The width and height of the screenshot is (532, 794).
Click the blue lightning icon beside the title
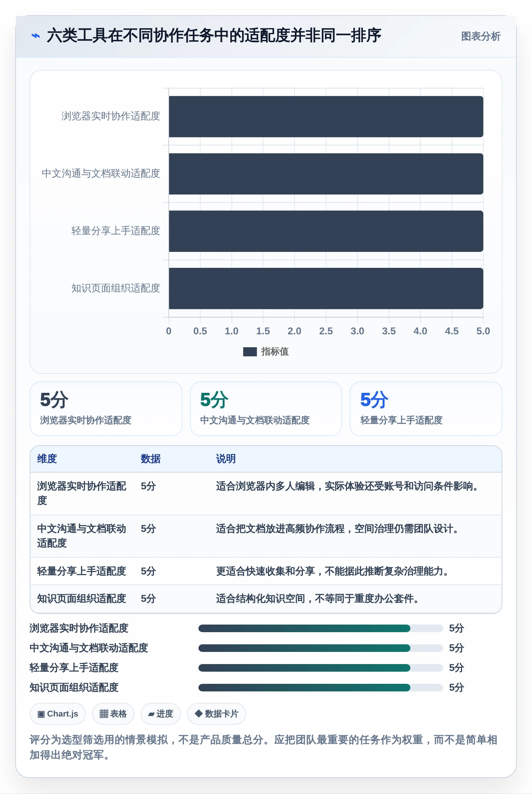(x=35, y=36)
